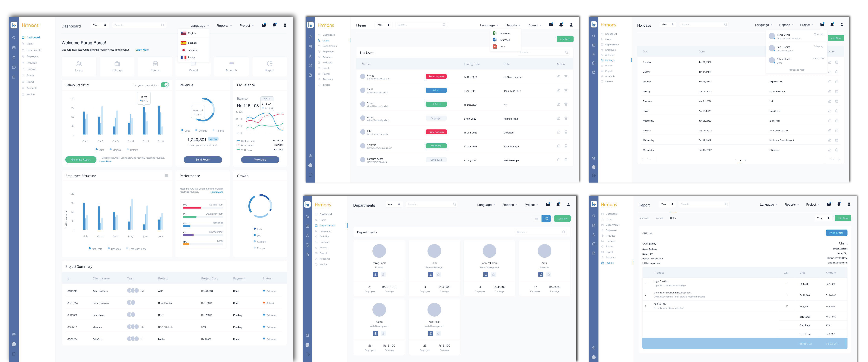Viewport: 868px width, 362px height.
Task: Open Report shortcut card on Dashboard
Action: [270, 66]
